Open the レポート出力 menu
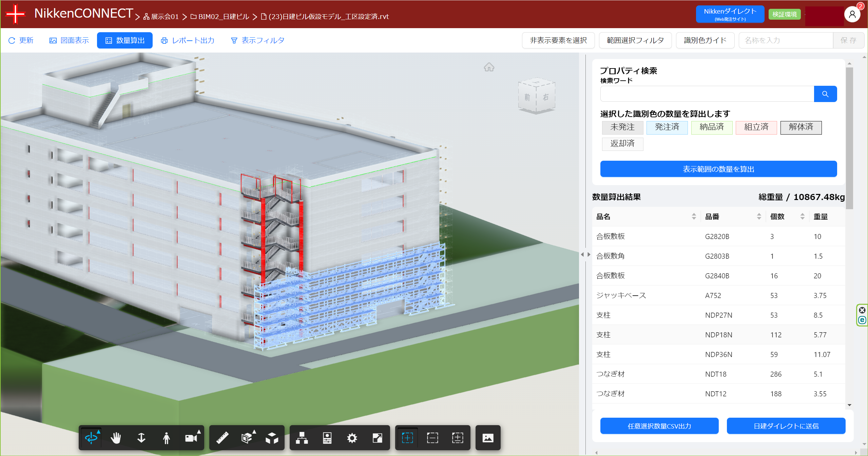This screenshot has width=868, height=456. point(188,40)
